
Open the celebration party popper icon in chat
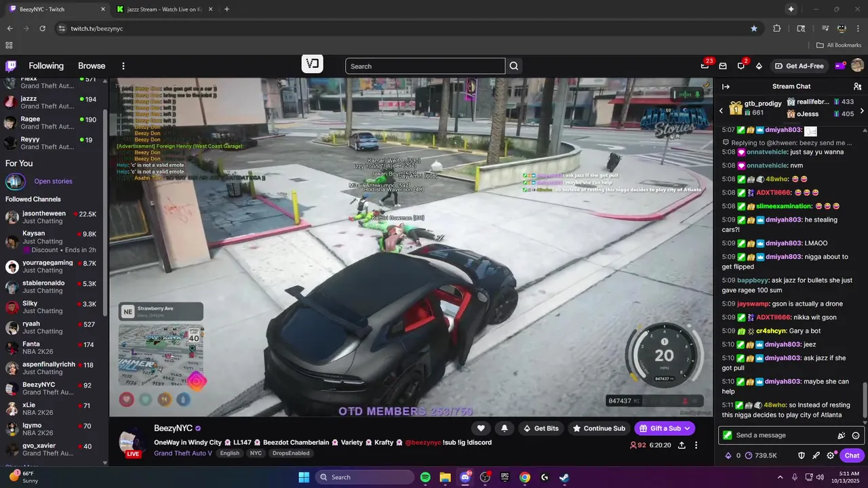(x=842, y=435)
